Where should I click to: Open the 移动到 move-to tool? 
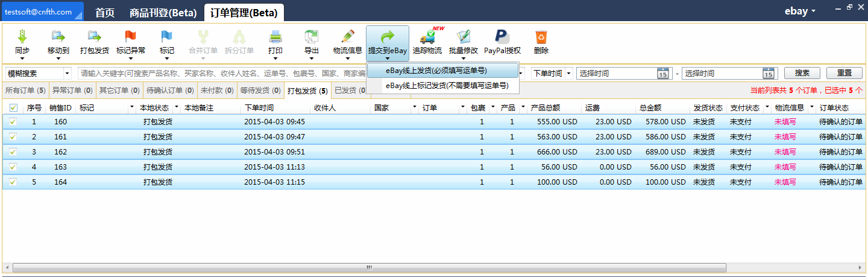pyautogui.click(x=58, y=36)
